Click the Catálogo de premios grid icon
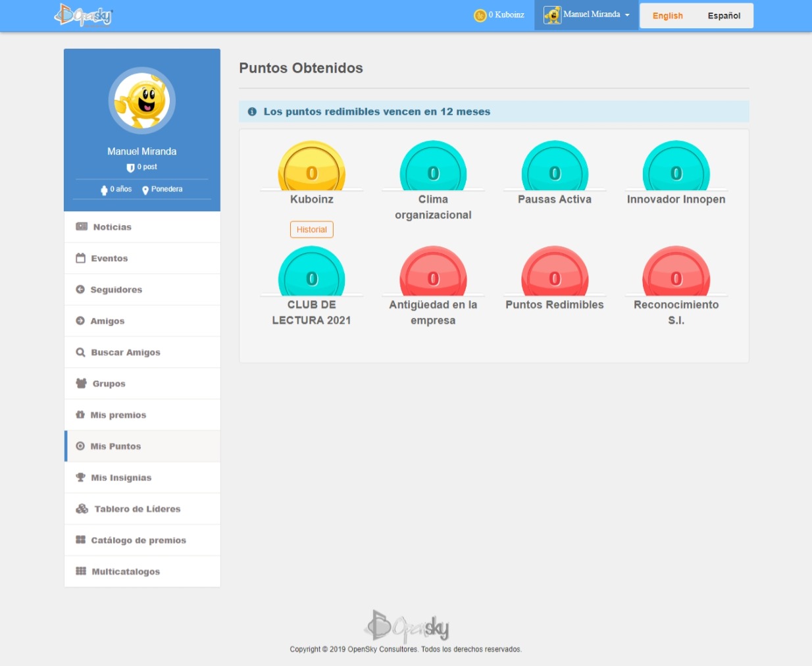812x666 pixels. 80,540
